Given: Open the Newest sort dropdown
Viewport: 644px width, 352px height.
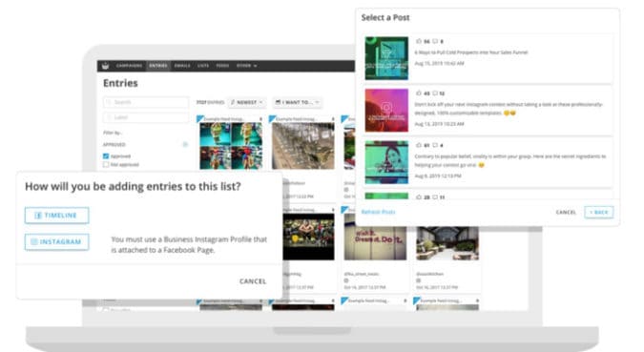Looking at the screenshot, I should coord(246,102).
